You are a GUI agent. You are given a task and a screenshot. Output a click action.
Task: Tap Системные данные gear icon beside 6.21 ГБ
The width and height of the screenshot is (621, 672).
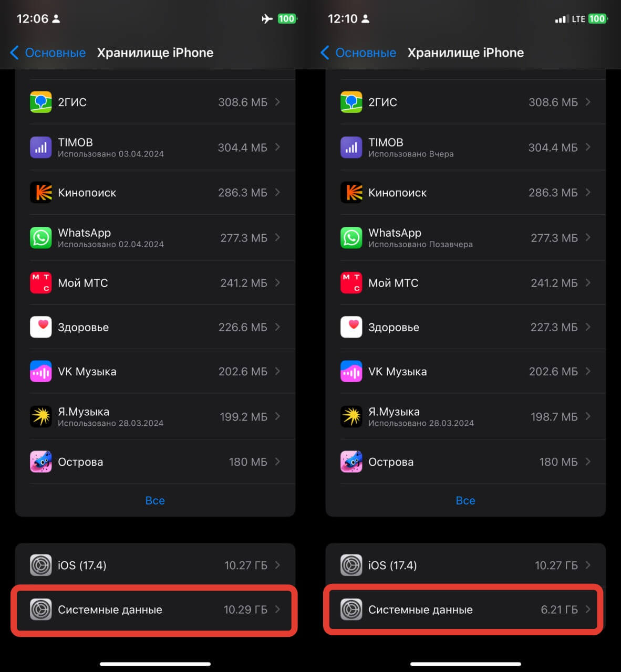point(351,610)
